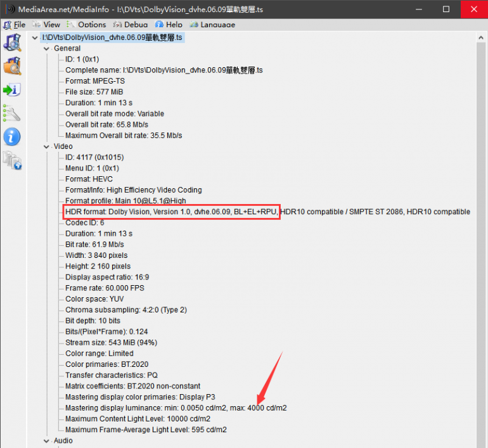Click the scrollbar up arrow
This screenshot has height=448, width=488.
(x=481, y=37)
